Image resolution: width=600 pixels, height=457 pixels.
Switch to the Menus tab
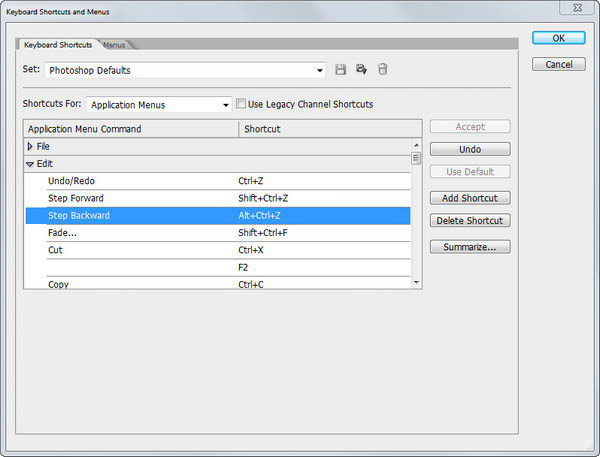point(114,45)
